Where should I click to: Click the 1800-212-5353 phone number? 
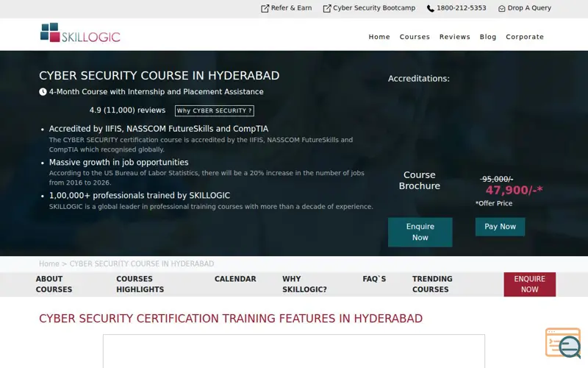click(462, 8)
